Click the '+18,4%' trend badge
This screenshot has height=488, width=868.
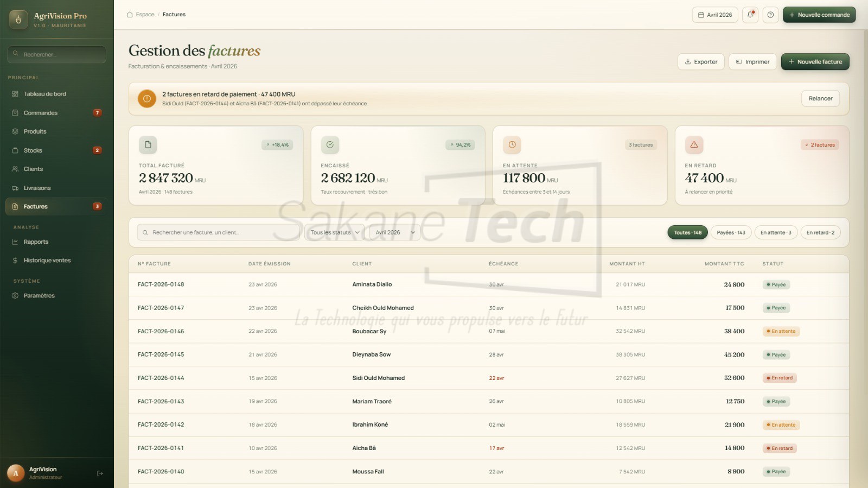277,145
